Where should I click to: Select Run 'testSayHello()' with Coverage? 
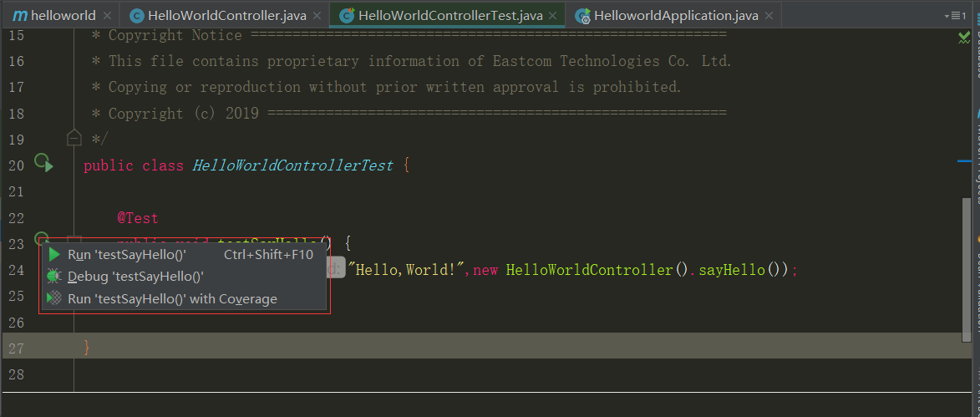(x=184, y=299)
